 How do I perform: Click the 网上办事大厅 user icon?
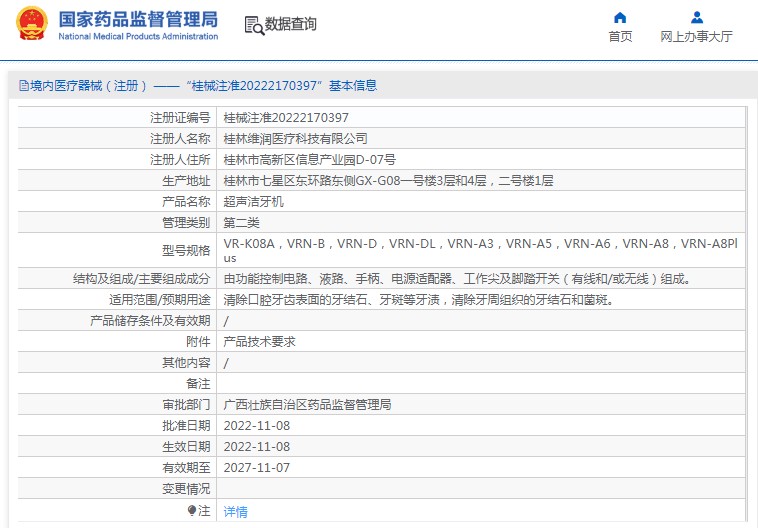coord(697,18)
